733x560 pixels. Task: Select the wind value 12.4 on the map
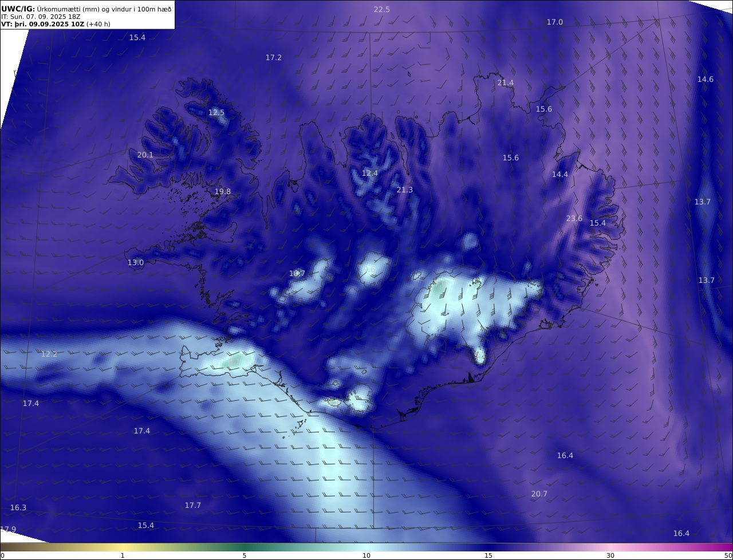click(x=369, y=173)
